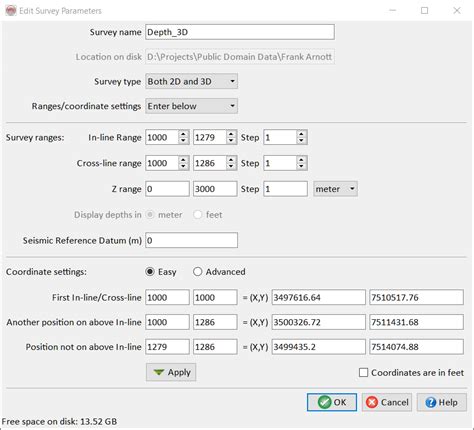Click Y coordinate field 7514074.88
Viewport: 474px width, 430px height.
tap(416, 347)
